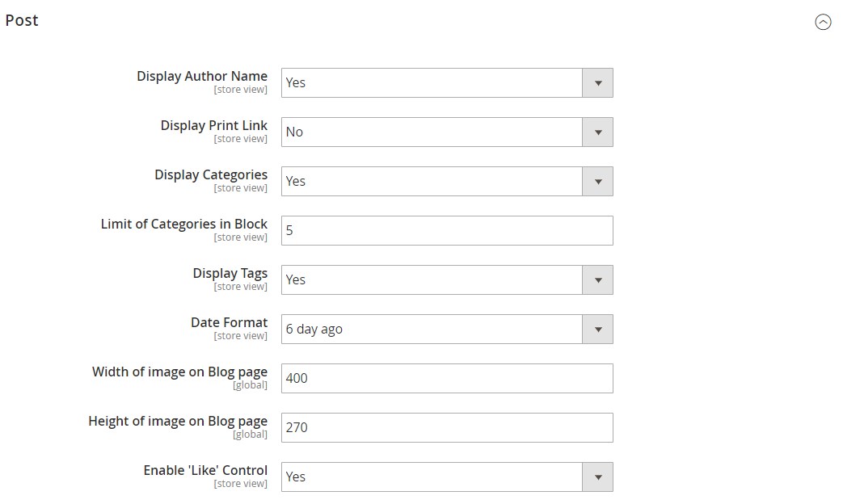Image resolution: width=843 pixels, height=504 pixels.
Task: Click the arrow on the Display Print Link select
Action: tap(598, 132)
